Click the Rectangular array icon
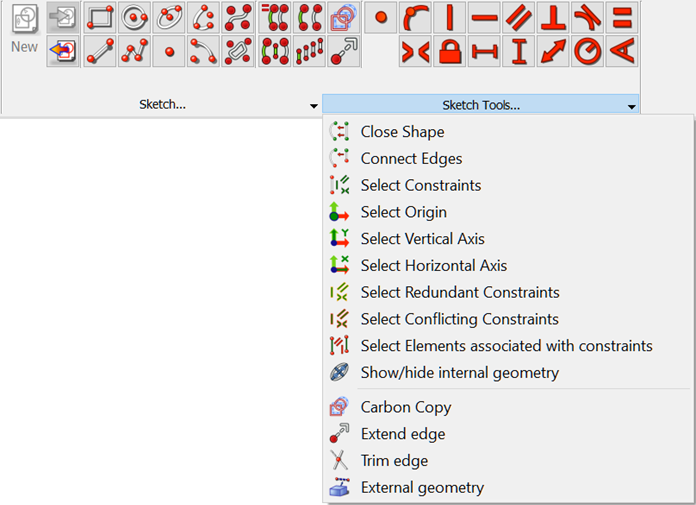This screenshot has width=696, height=505. [309, 51]
